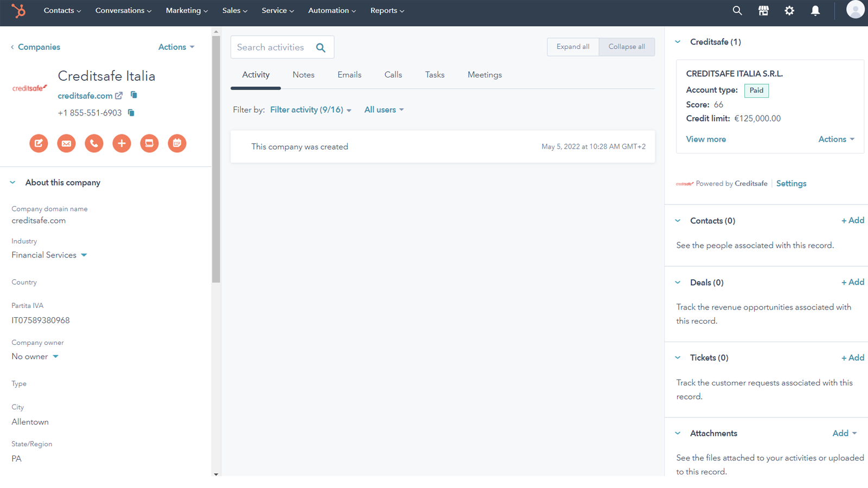The image size is (868, 488).
Task: Click View more on the Creditsafe card
Action: pos(705,139)
